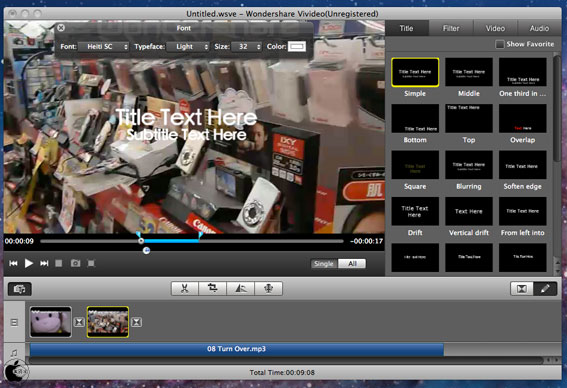The image size is (567, 388).
Task: Select the Vertical drift title preset
Action: coord(469,211)
